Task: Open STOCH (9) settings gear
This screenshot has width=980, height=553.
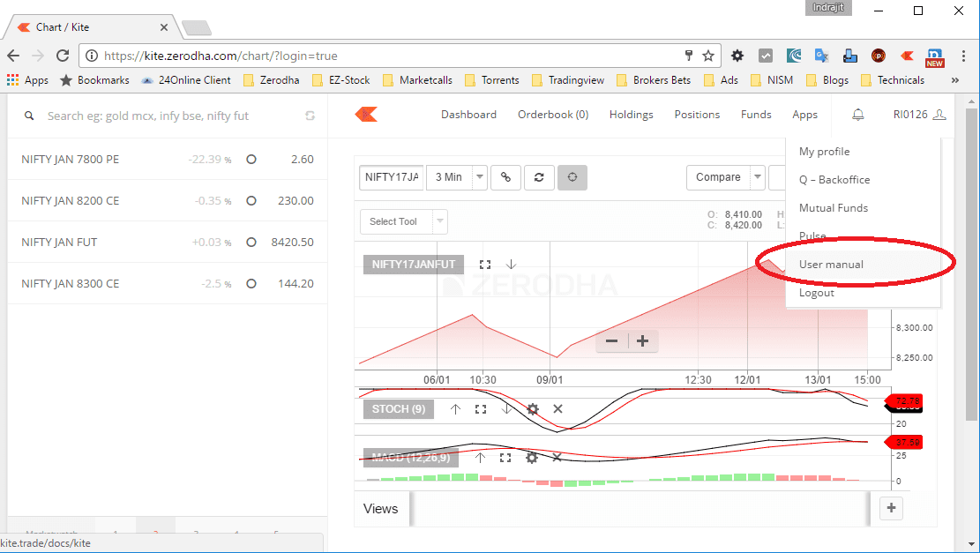Action: (x=533, y=409)
